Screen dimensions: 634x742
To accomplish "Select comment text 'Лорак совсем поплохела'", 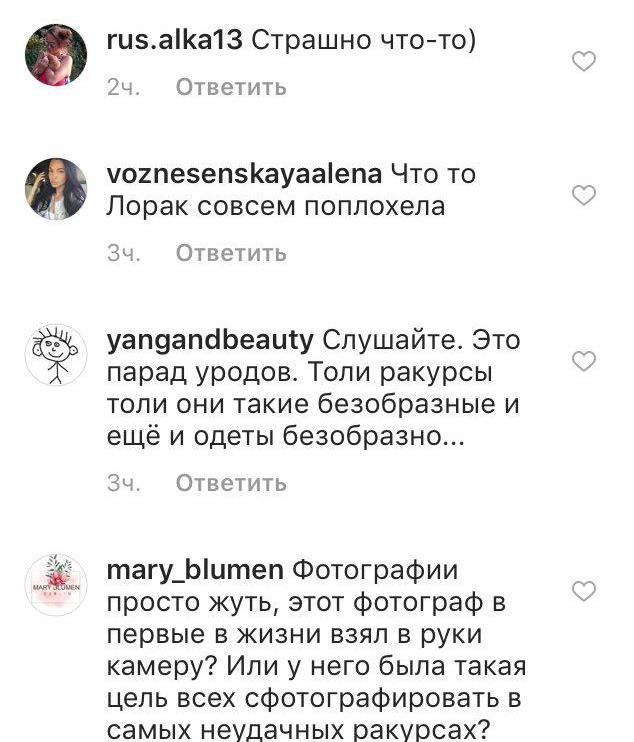I will click(276, 207).
